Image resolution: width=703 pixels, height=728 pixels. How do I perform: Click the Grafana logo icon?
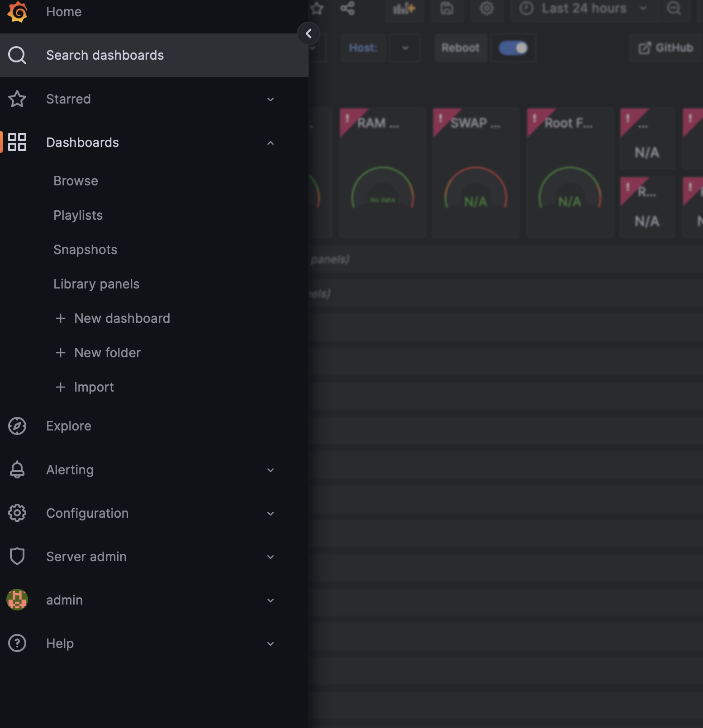coord(17,11)
